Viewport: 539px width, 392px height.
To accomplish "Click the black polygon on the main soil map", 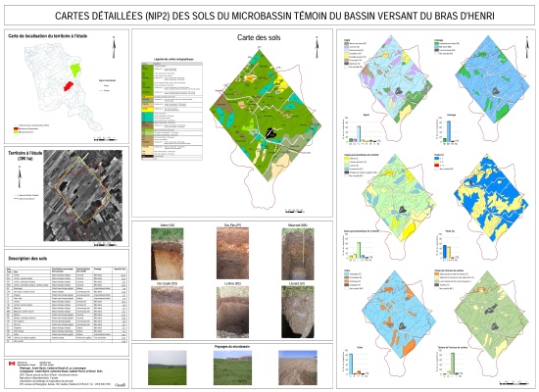I will pyautogui.click(x=271, y=133).
